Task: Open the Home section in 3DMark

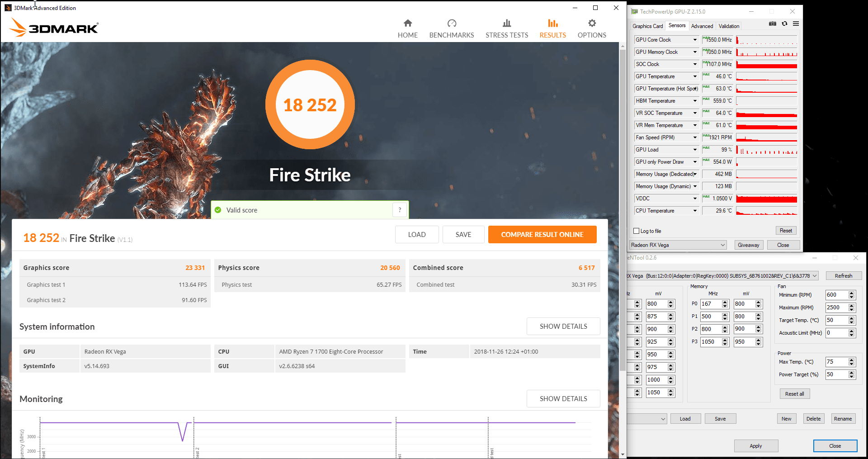Action: [x=407, y=28]
